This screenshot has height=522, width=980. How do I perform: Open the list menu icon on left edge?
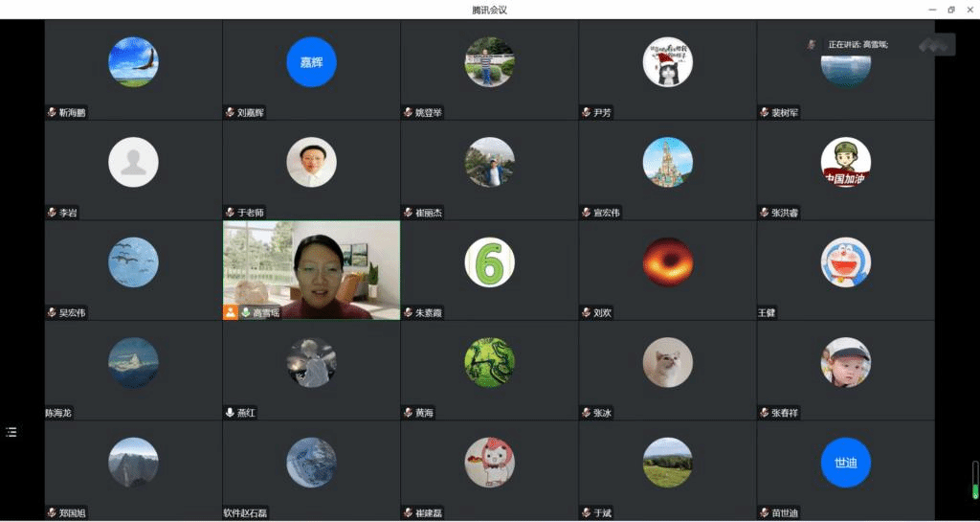pyautogui.click(x=11, y=432)
